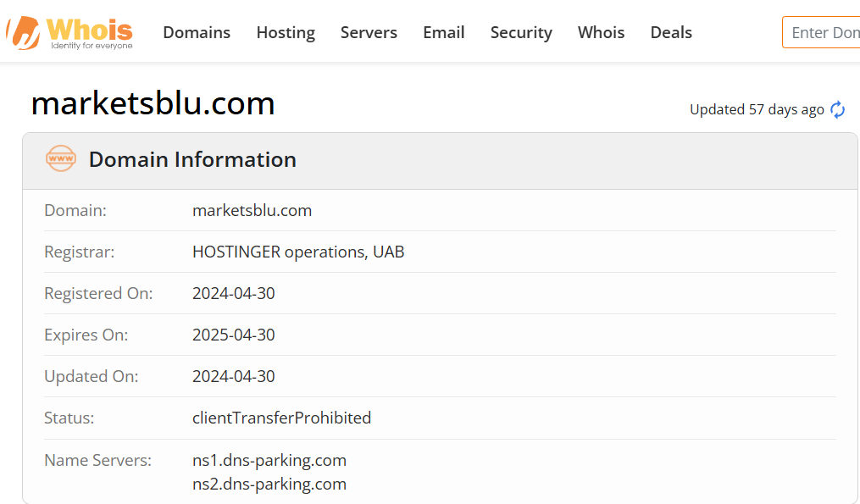Click the 'Domain:' label
The width and height of the screenshot is (860, 504).
tap(75, 211)
